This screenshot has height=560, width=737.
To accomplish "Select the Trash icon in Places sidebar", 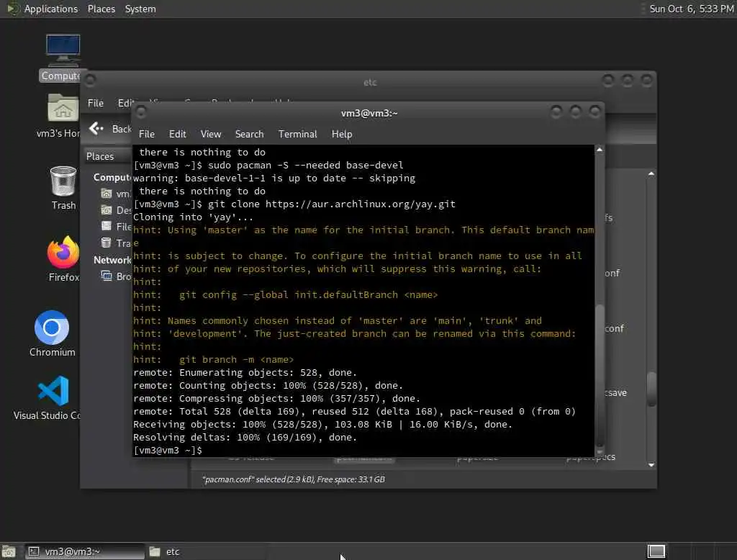I will 107,243.
